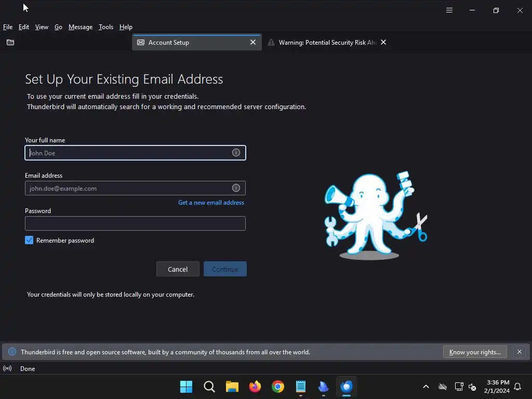Open the Windows notifications bell

(x=517, y=387)
